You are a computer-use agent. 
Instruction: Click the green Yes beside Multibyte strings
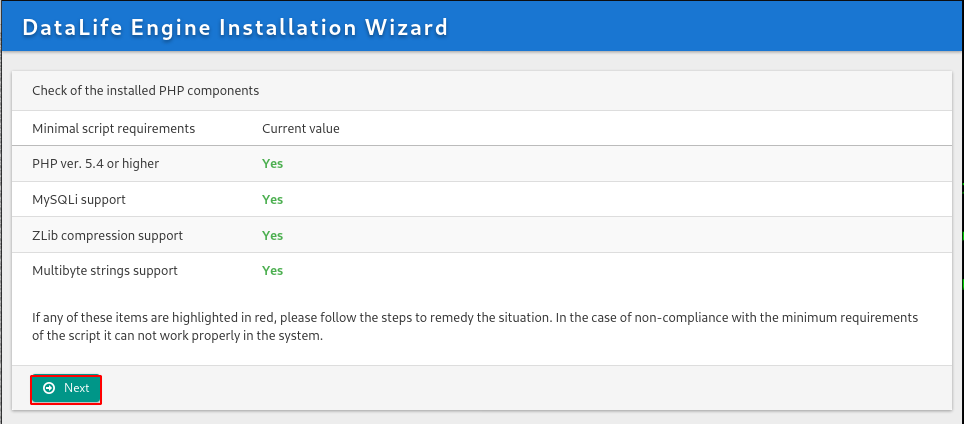[272, 271]
